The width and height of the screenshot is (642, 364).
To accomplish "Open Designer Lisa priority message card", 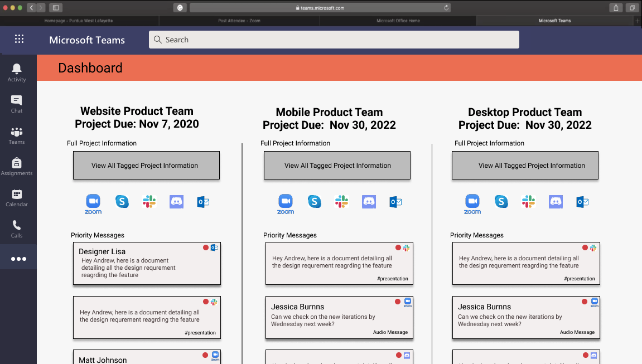I will click(147, 264).
